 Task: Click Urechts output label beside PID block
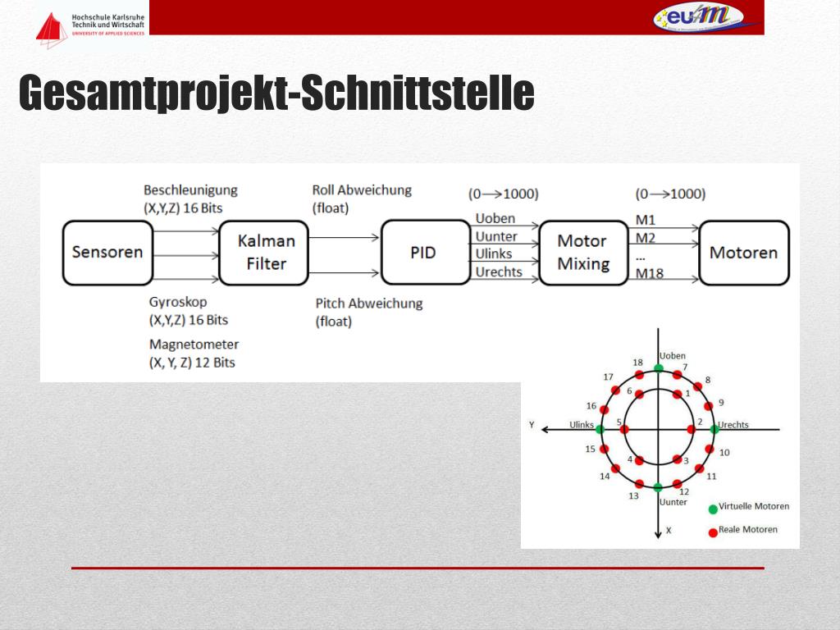click(x=499, y=272)
